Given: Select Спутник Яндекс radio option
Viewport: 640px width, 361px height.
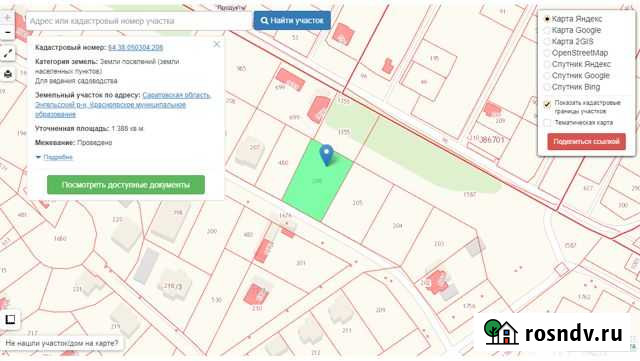Looking at the screenshot, I should [547, 65].
